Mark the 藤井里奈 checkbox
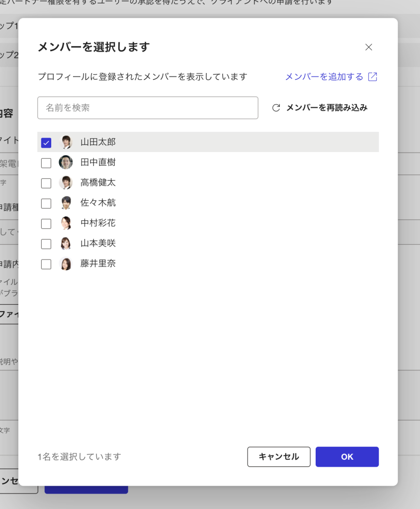 coord(46,264)
